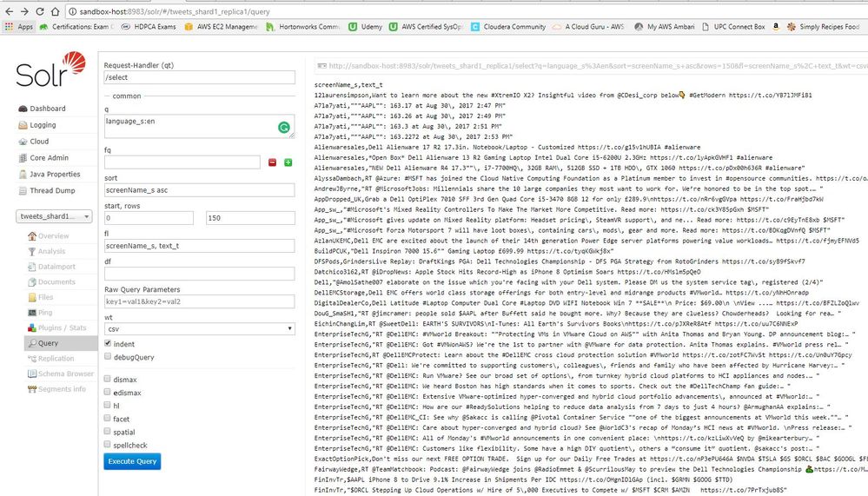868x496 pixels.
Task: Open Dataimport core menu icon
Action: click(x=32, y=267)
